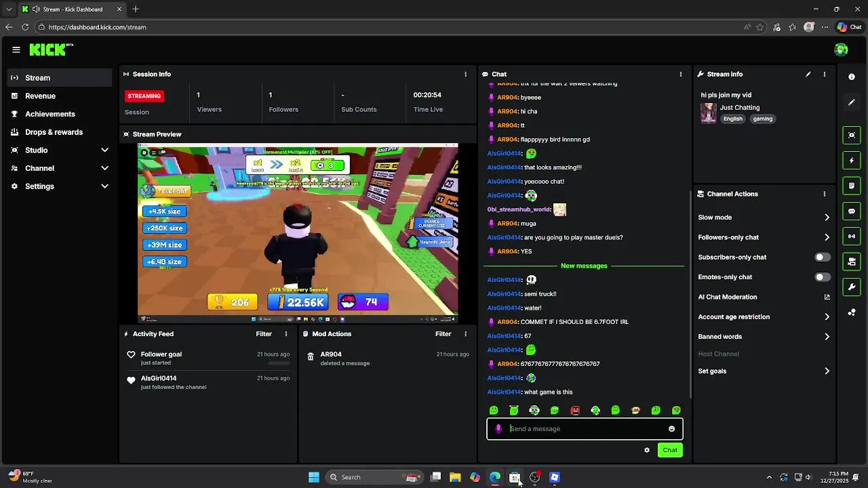Open Achievements in the sidebar

pos(60,114)
